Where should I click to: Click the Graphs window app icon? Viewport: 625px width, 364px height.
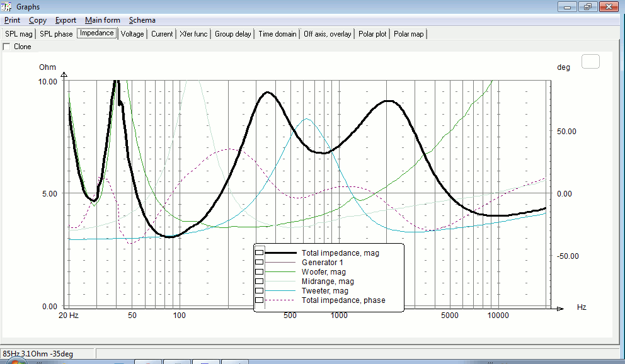[x=6, y=6]
